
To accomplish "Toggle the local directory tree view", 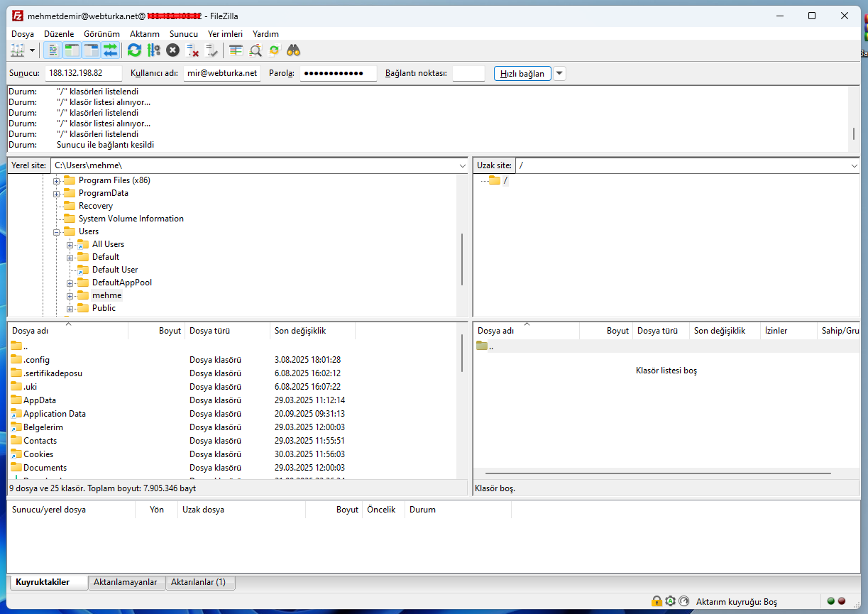I will (x=72, y=50).
